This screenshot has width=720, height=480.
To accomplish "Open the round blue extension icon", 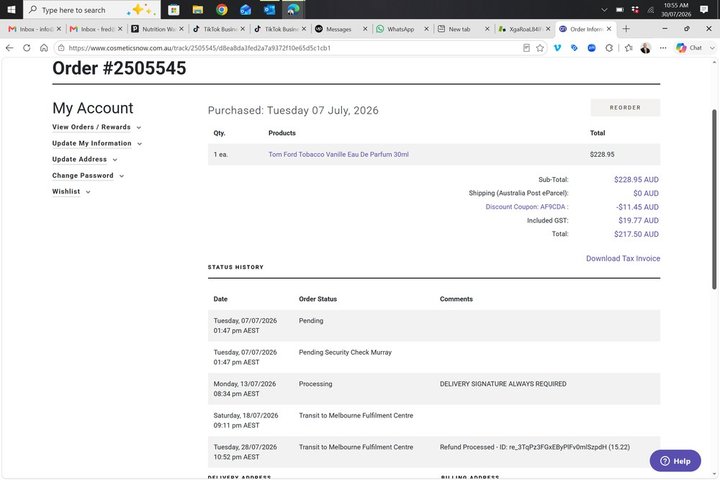I will click(591, 48).
